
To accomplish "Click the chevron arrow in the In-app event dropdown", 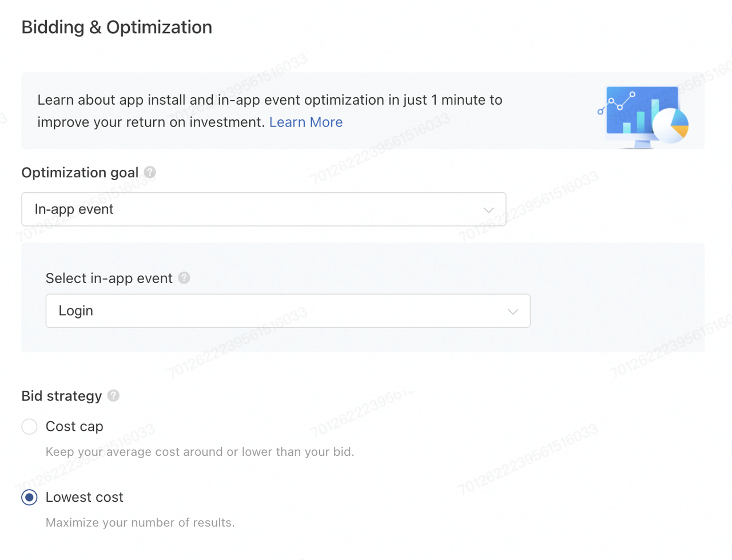I will pyautogui.click(x=488, y=210).
